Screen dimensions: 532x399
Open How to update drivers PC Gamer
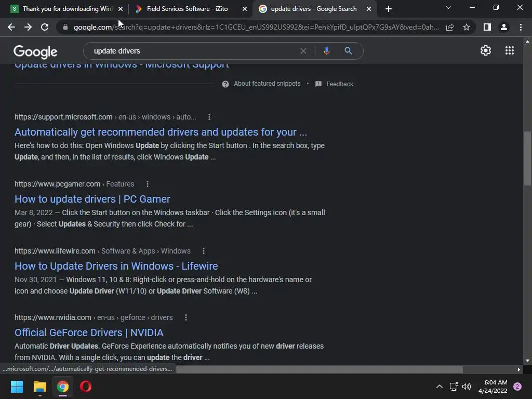92,199
